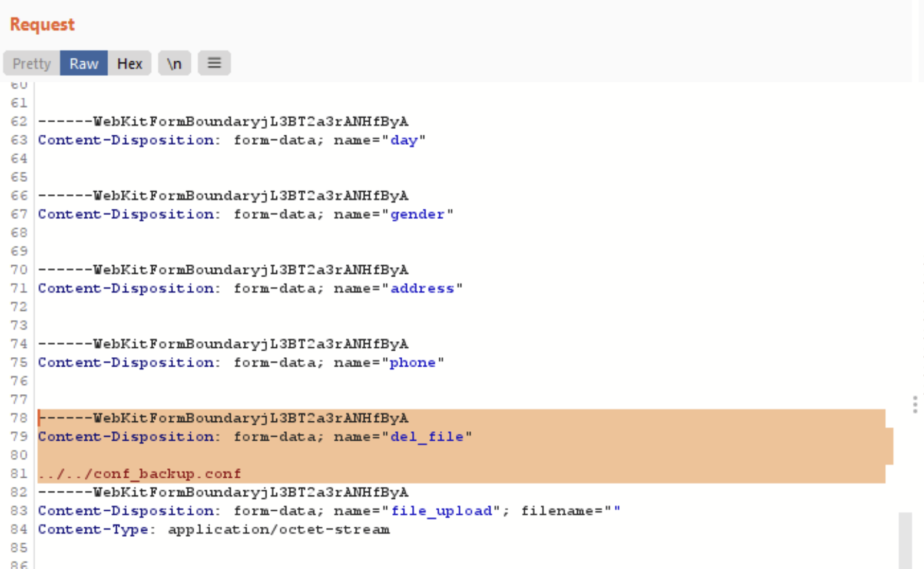This screenshot has height=569, width=924.
Task: Click line number 61 in the gutter
Action: (19, 103)
